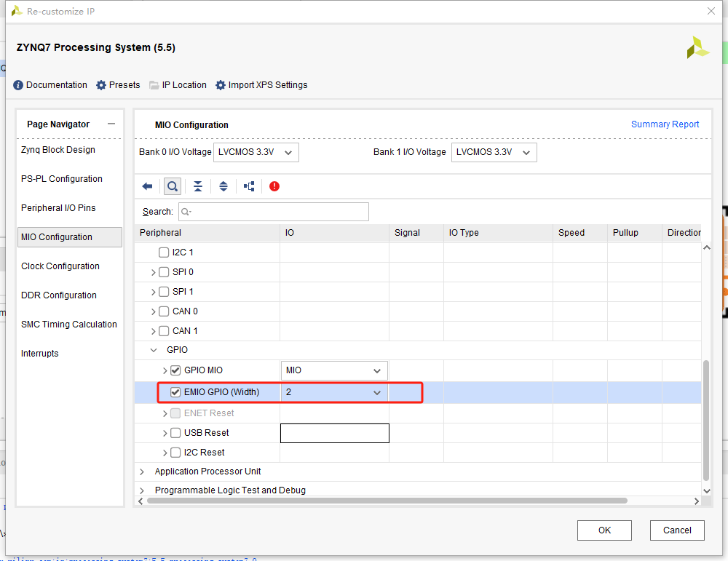This screenshot has width=728, height=561.
Task: Enable the SPI 1 checkbox
Action: point(163,292)
